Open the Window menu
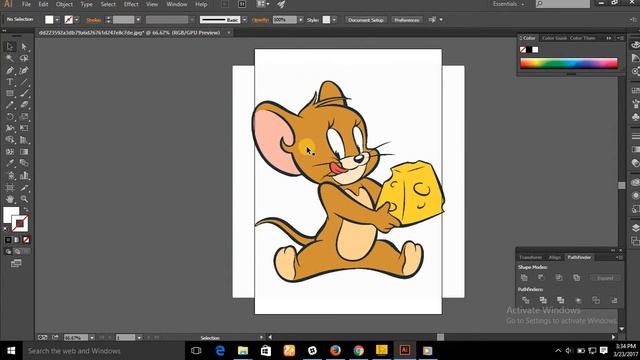Screen dimensions: 640x360 click(x=177, y=4)
